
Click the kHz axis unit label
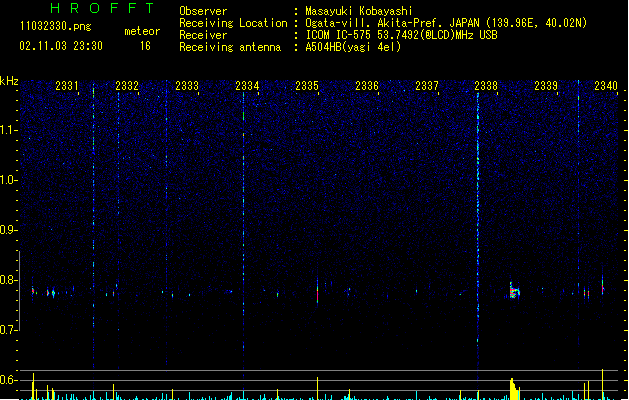click(x=9, y=81)
